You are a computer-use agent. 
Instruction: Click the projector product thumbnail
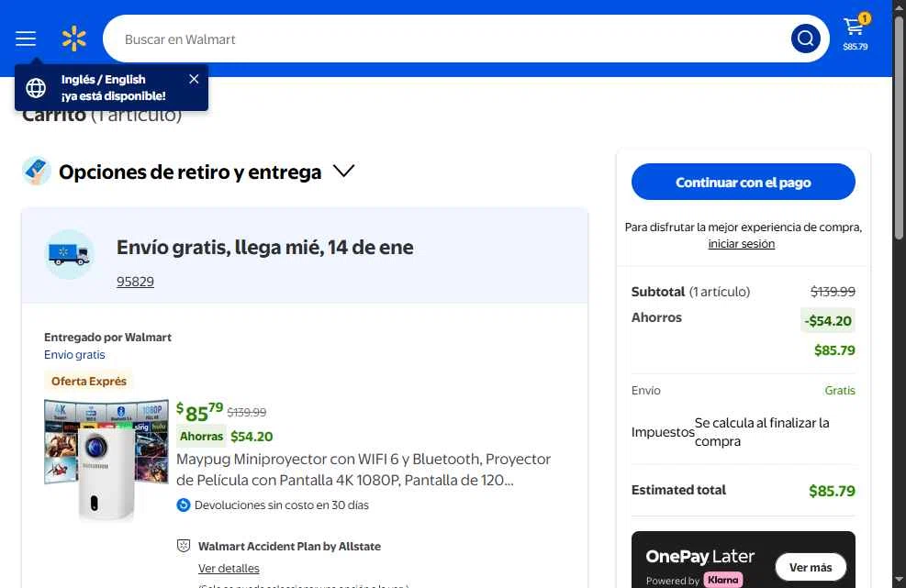point(106,460)
